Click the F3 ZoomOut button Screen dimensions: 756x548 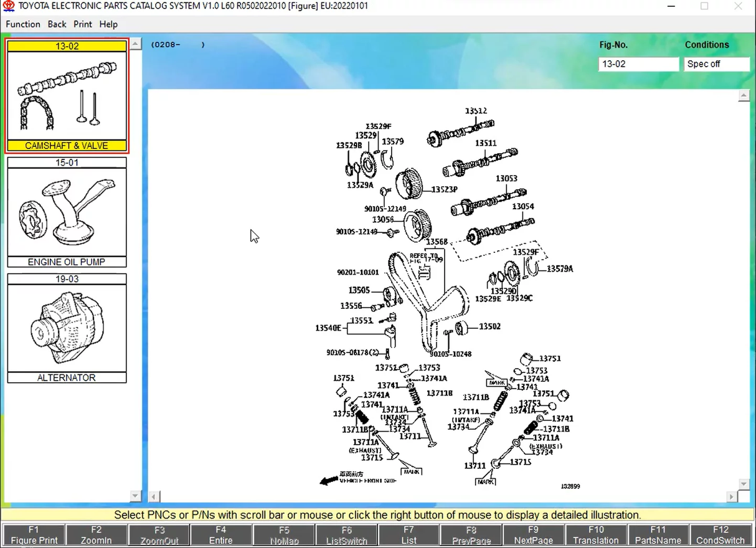[x=159, y=535]
